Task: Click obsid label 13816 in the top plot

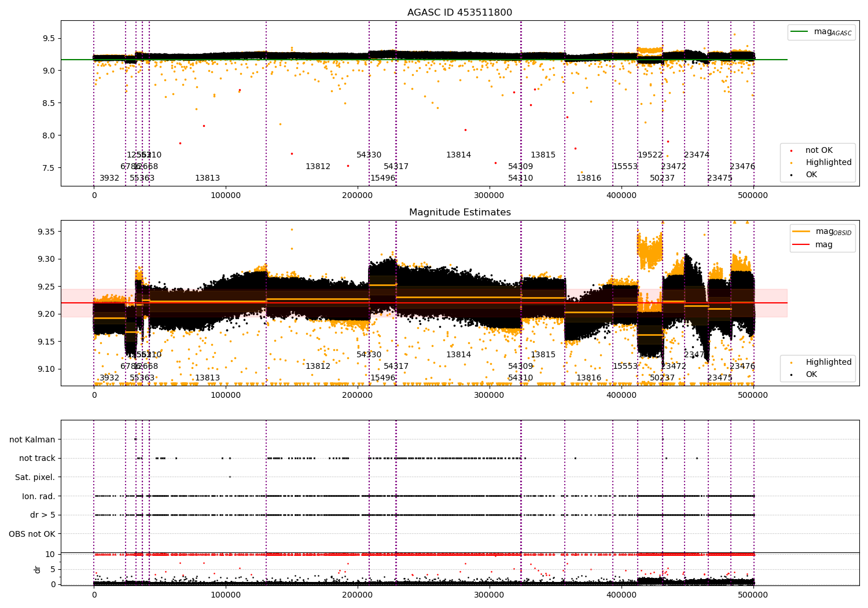Action: point(589,178)
